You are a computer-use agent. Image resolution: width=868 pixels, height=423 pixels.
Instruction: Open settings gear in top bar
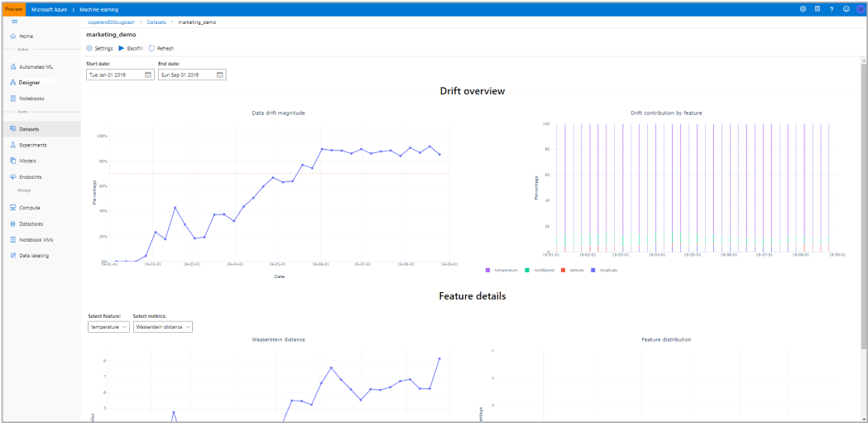pyautogui.click(x=803, y=9)
